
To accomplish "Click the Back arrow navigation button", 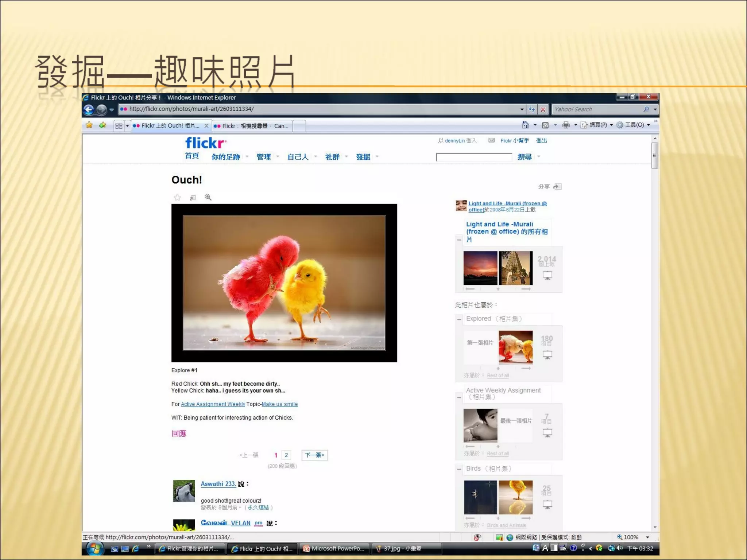I will click(89, 109).
